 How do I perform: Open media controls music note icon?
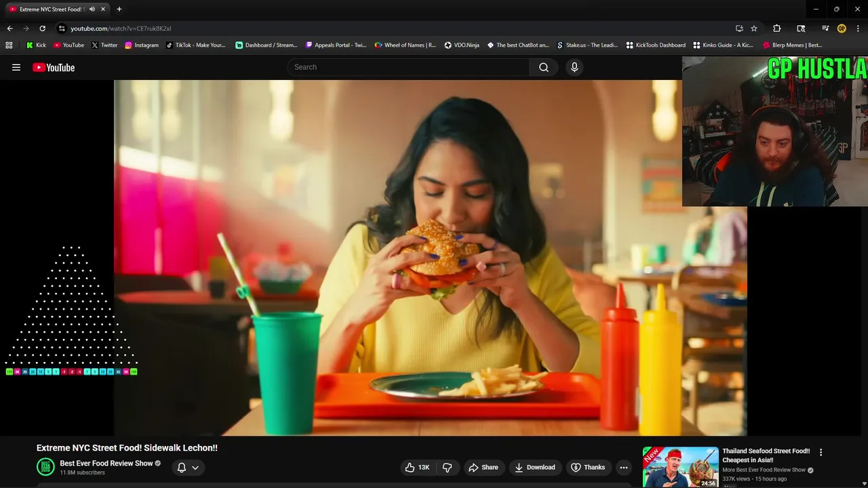(825, 28)
